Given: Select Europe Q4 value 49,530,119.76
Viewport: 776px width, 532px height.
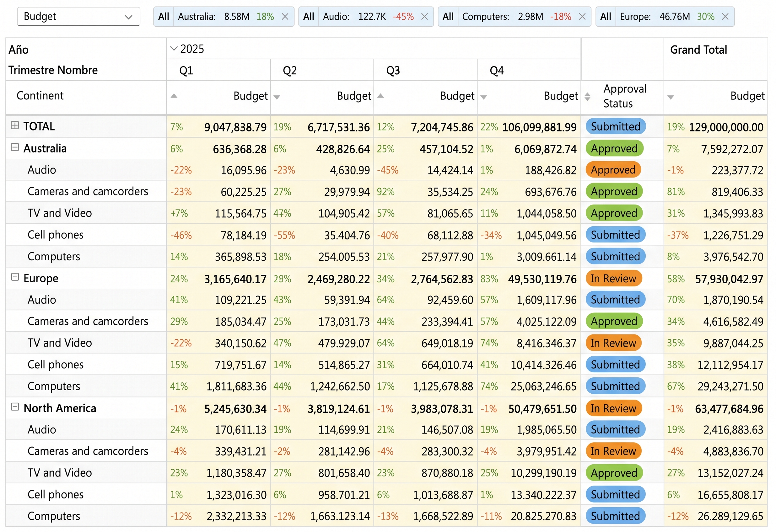Looking at the screenshot, I should tap(542, 279).
